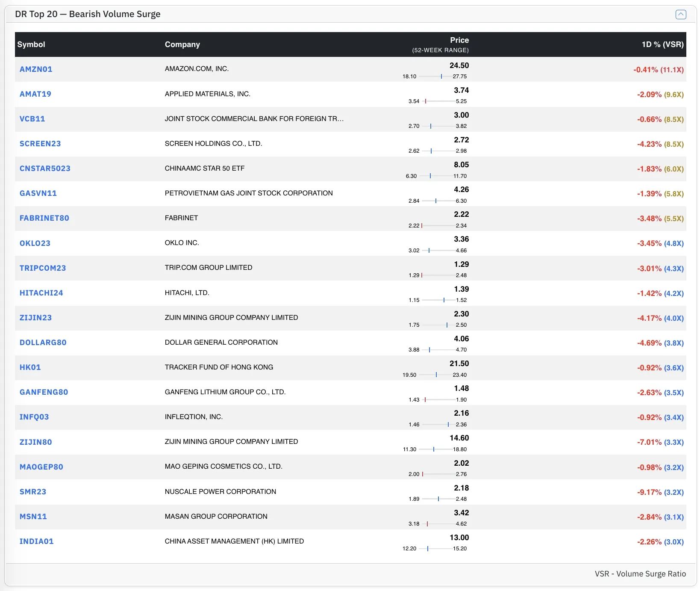
Task: Open the GANFENG80 symbol link
Action: click(x=44, y=392)
